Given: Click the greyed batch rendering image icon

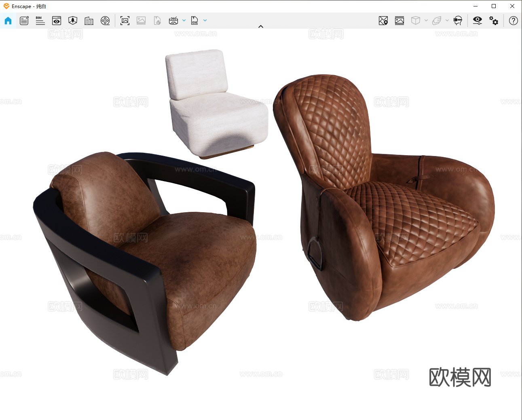Looking at the screenshot, I should pos(141,21).
